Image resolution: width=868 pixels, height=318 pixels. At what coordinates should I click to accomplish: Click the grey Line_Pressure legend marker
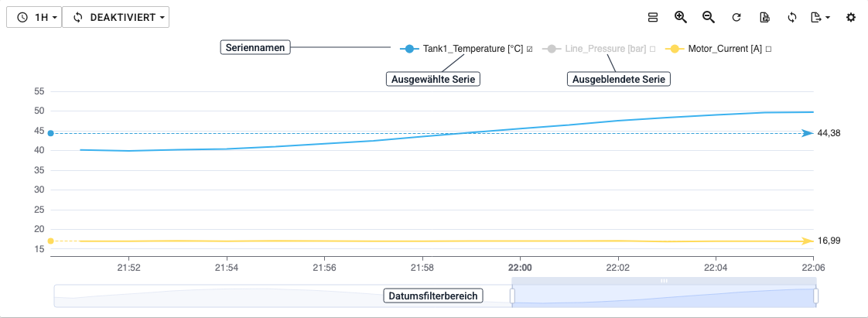point(552,49)
